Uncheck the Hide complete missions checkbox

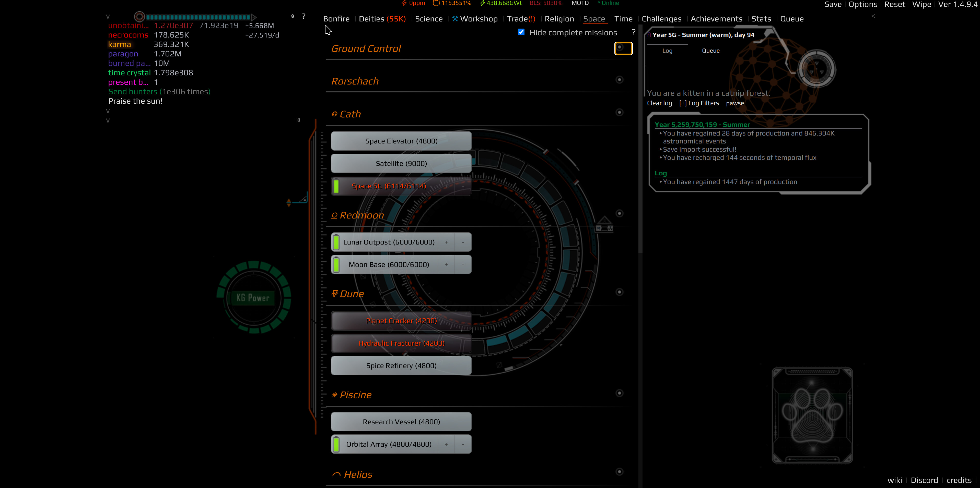point(521,32)
